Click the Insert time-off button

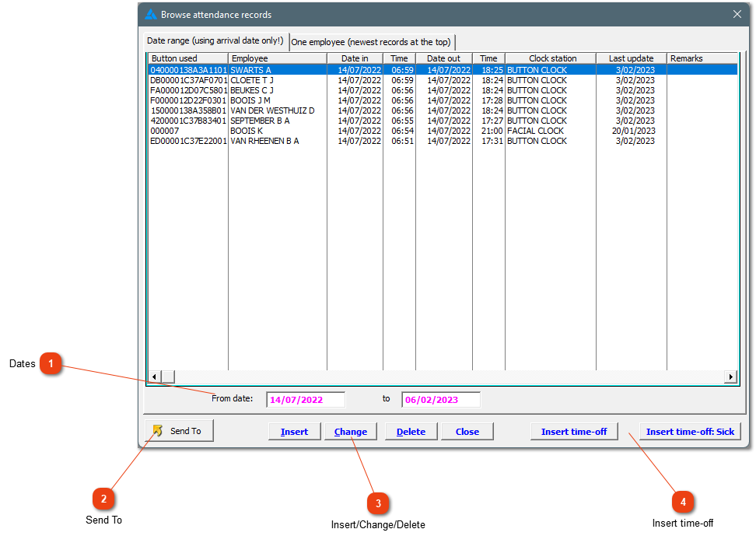[574, 432]
